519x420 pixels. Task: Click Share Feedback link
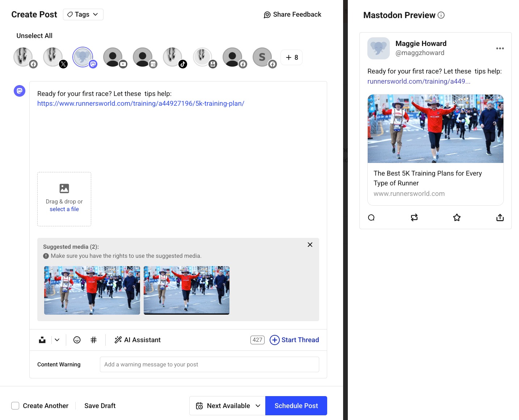coord(292,14)
